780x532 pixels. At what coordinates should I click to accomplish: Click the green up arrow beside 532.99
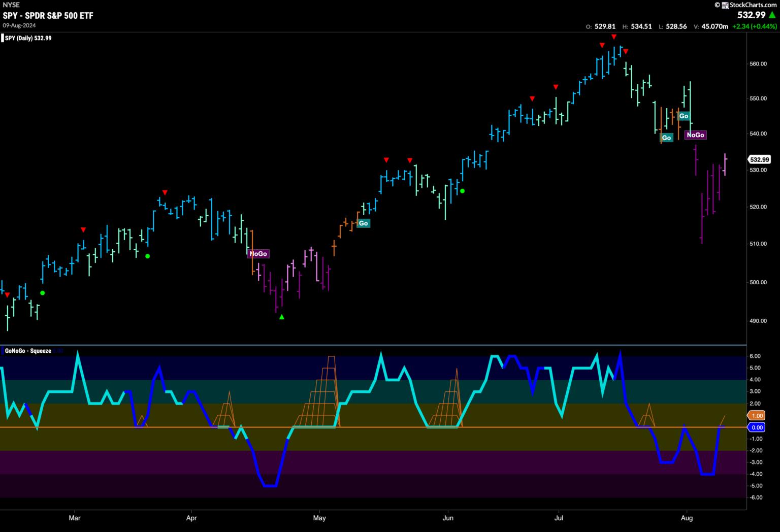click(772, 15)
